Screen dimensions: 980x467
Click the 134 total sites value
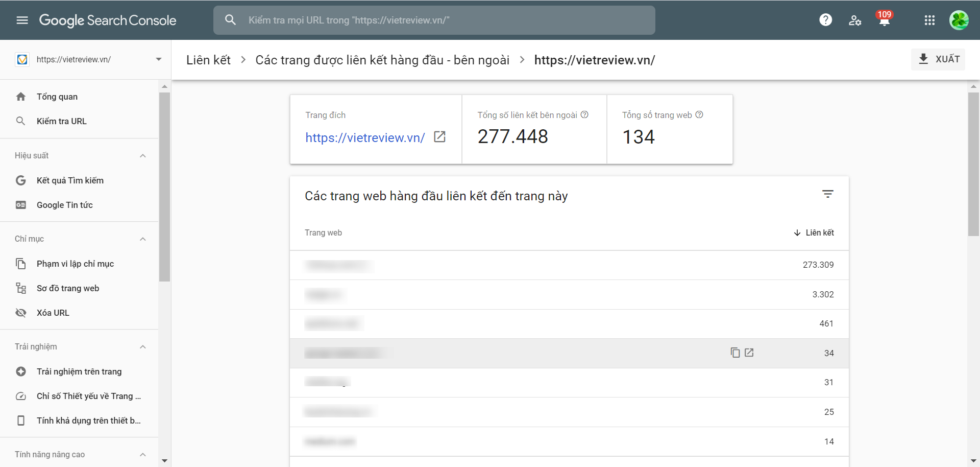(x=638, y=137)
